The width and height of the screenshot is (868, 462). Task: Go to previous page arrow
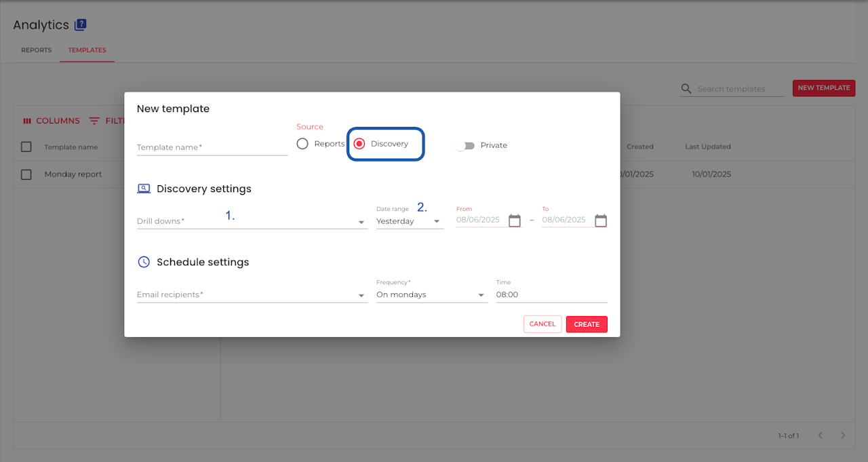[x=820, y=435]
